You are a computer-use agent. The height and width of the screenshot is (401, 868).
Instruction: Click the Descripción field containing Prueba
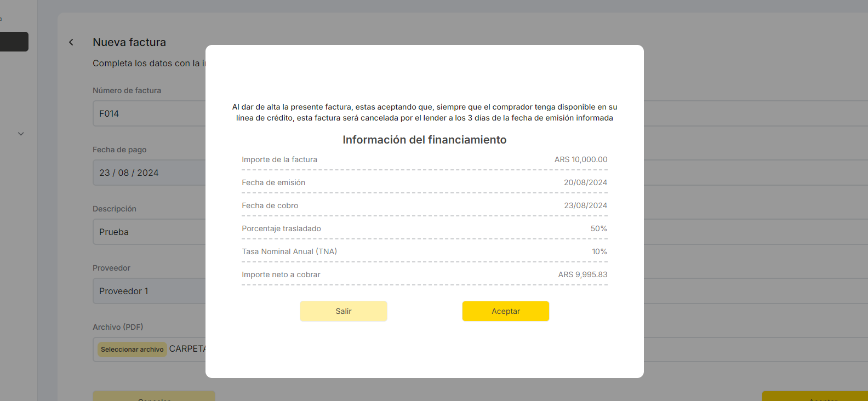(148, 232)
